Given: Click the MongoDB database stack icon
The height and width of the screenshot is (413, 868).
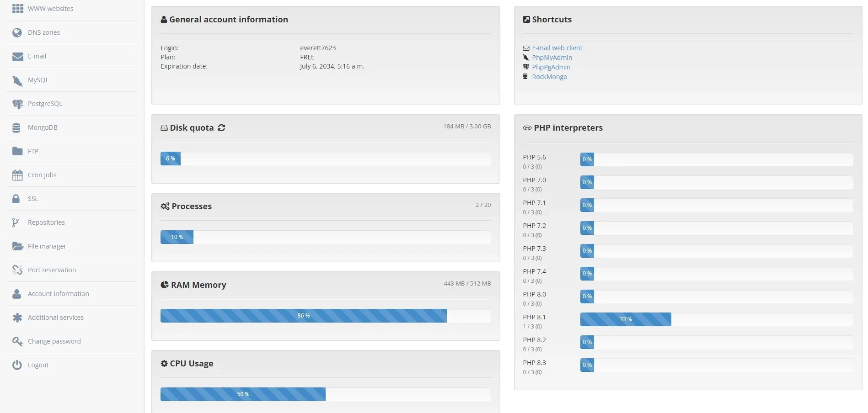Looking at the screenshot, I should (16, 128).
